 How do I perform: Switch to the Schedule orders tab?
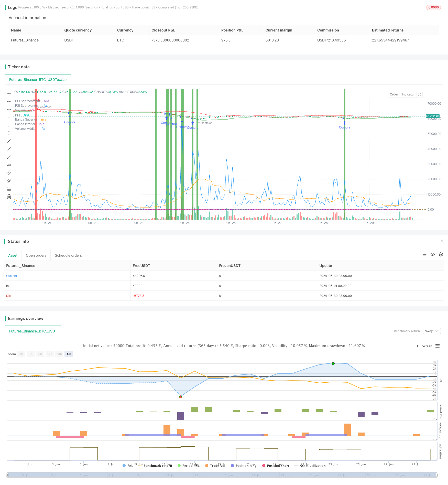click(x=68, y=255)
